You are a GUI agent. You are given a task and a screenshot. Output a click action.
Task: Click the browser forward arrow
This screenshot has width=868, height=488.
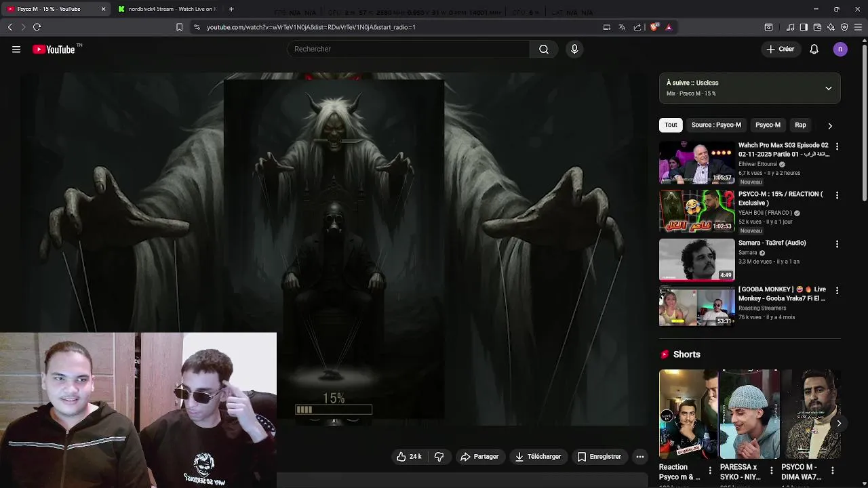point(23,27)
